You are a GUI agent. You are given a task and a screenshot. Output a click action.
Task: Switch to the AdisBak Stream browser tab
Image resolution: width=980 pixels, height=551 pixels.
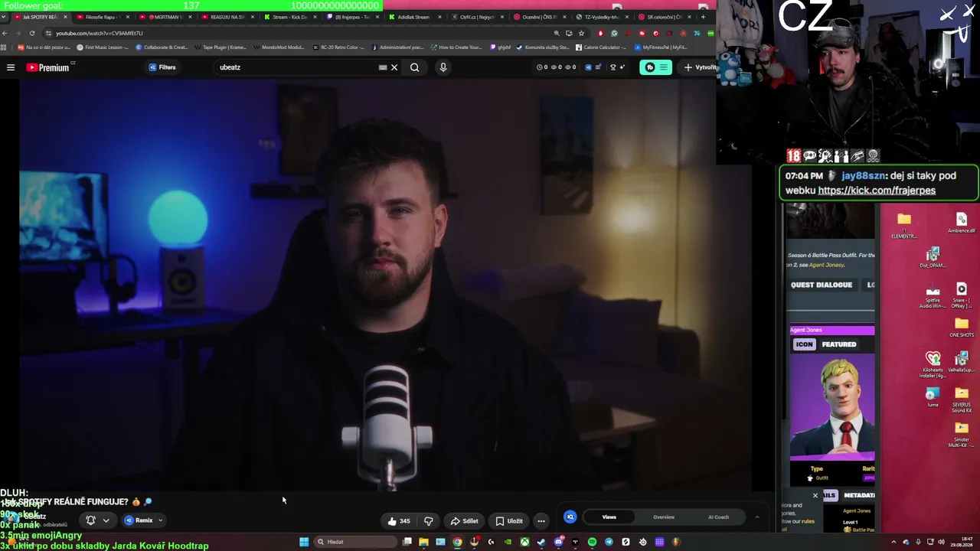413,17
